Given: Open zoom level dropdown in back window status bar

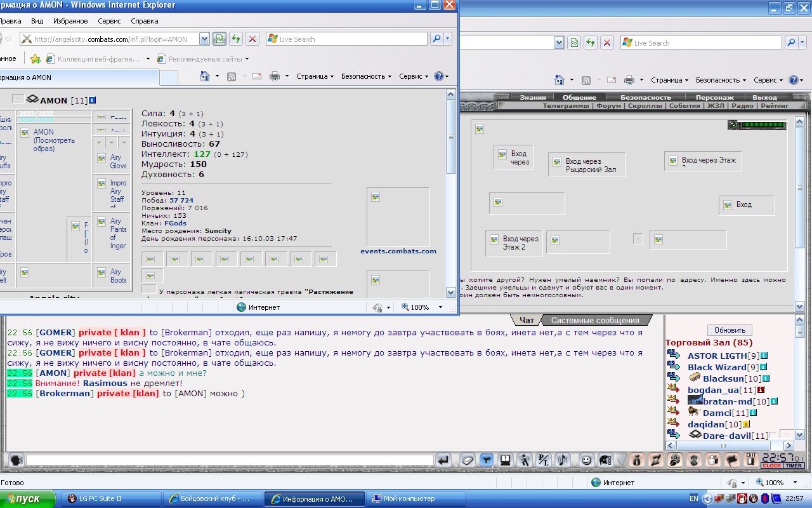Looking at the screenshot, I should (x=795, y=483).
